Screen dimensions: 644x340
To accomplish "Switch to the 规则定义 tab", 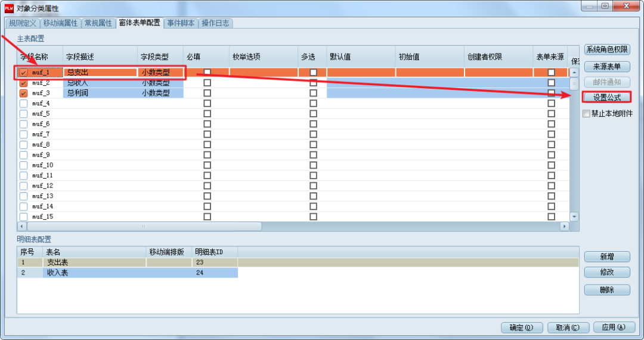I will 23,23.
